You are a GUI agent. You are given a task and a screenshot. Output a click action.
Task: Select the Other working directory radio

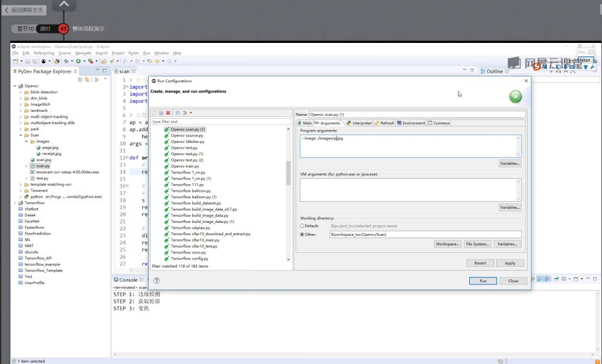(302, 234)
